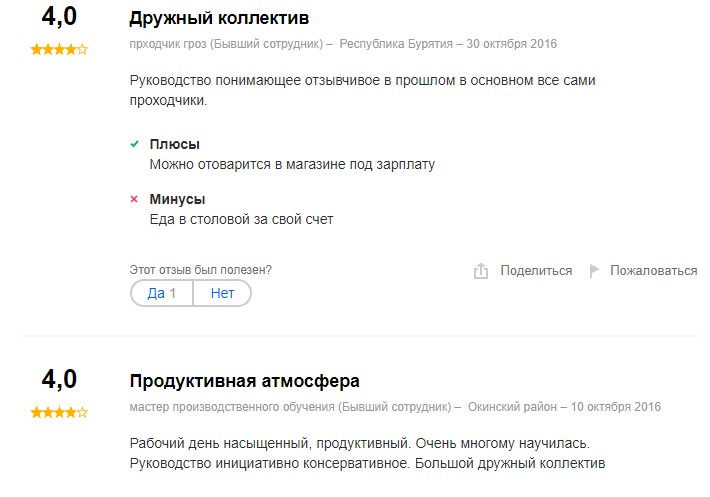
Task: Click the 4,0 rating of second review
Action: point(59,379)
